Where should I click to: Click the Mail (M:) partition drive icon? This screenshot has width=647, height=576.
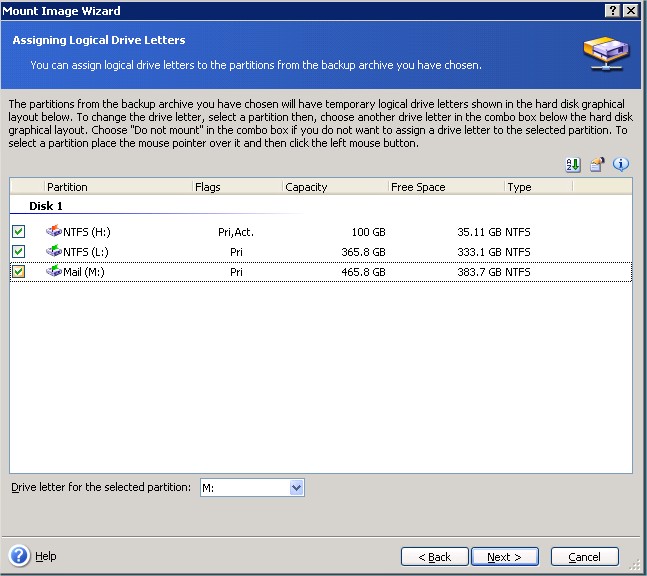(54, 272)
